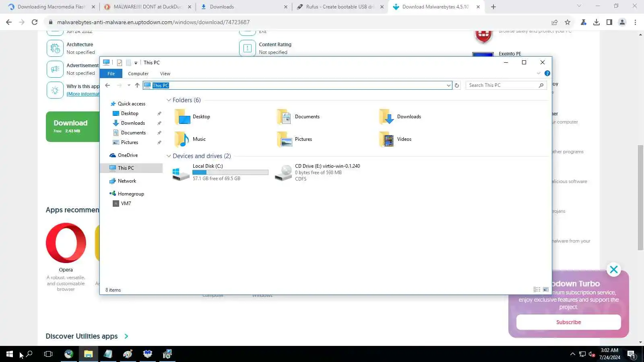
Task: Click the File Explorer taskbar icon
Action: [x=88, y=354]
